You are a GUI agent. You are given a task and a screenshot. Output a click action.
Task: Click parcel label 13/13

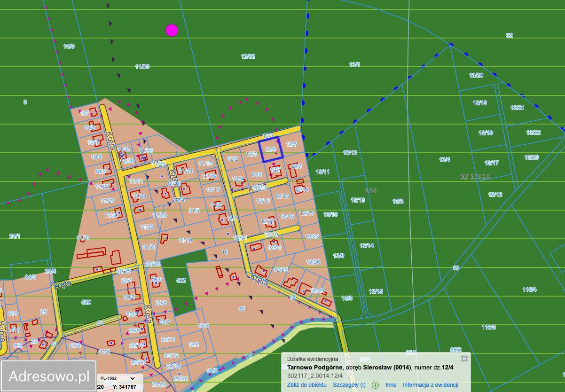pos(358,200)
